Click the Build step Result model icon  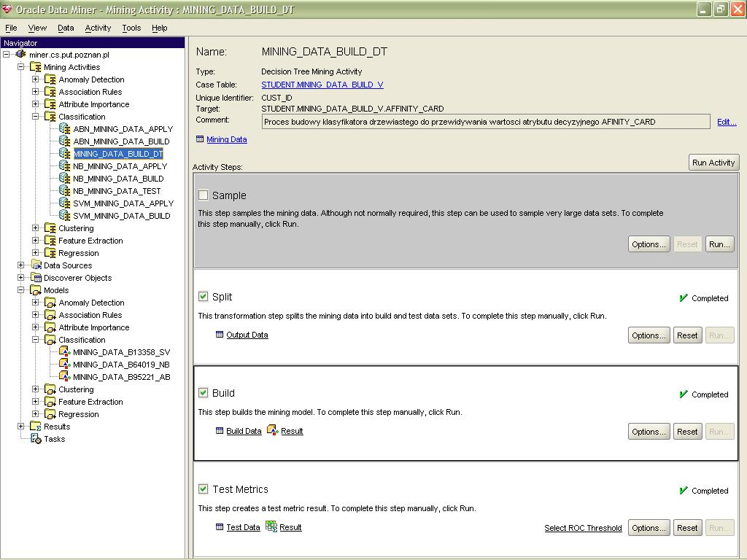coord(273,430)
